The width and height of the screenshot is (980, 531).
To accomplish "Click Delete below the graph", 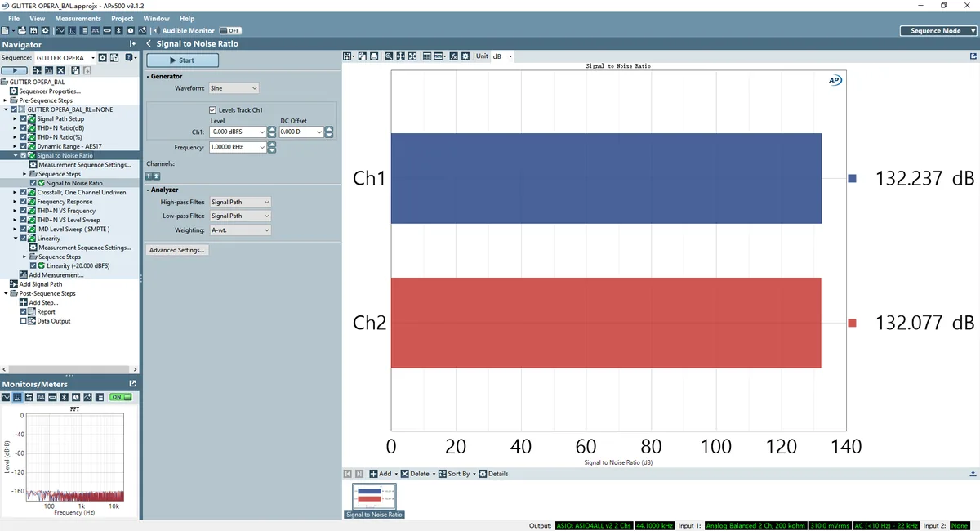I will tap(416, 474).
